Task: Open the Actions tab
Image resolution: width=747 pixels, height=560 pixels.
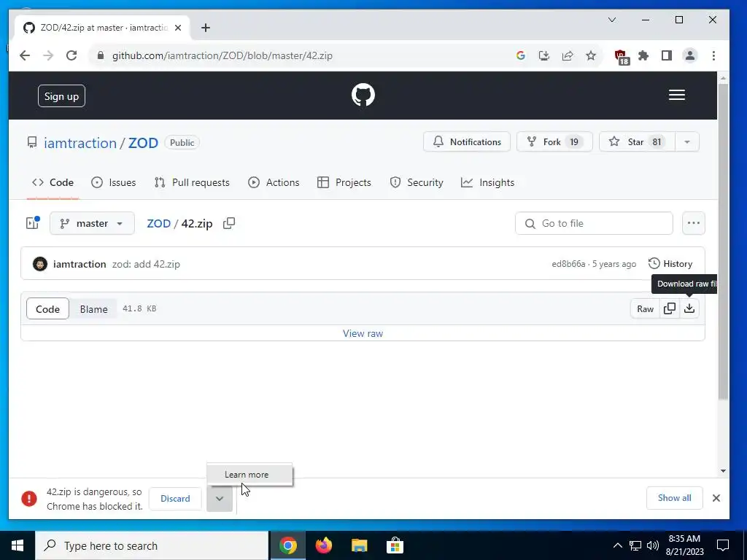Action: [x=274, y=182]
